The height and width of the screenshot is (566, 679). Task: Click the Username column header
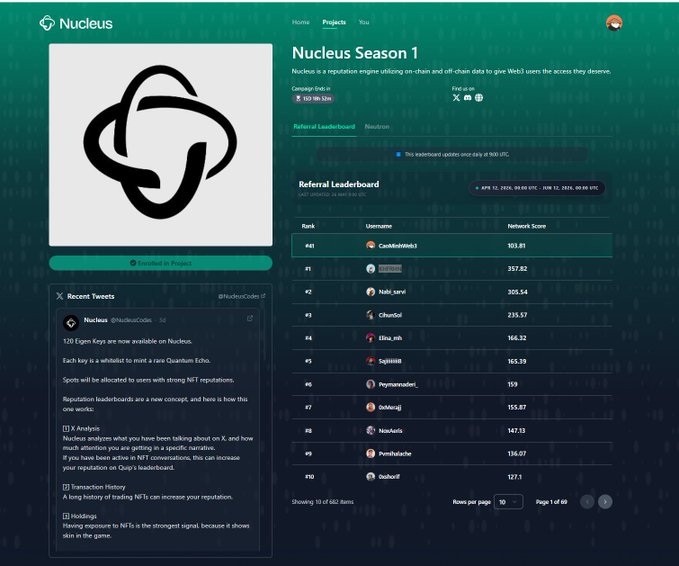[378, 226]
